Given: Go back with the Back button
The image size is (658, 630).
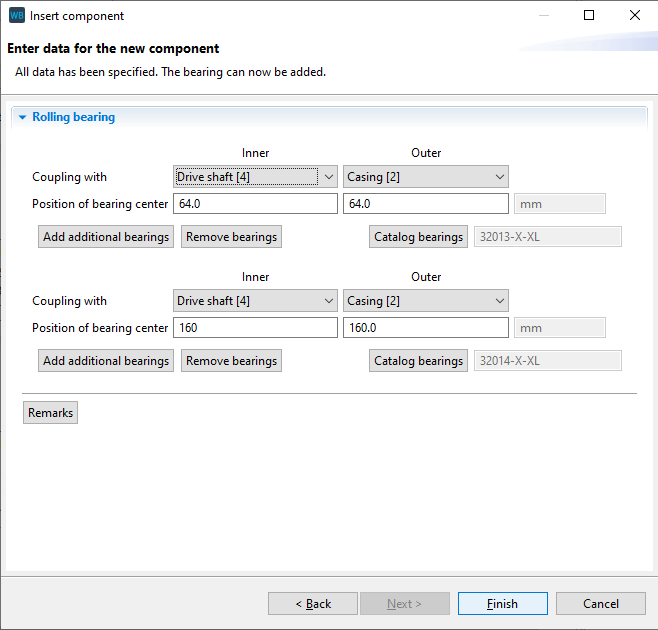Looking at the screenshot, I should tap(313, 604).
